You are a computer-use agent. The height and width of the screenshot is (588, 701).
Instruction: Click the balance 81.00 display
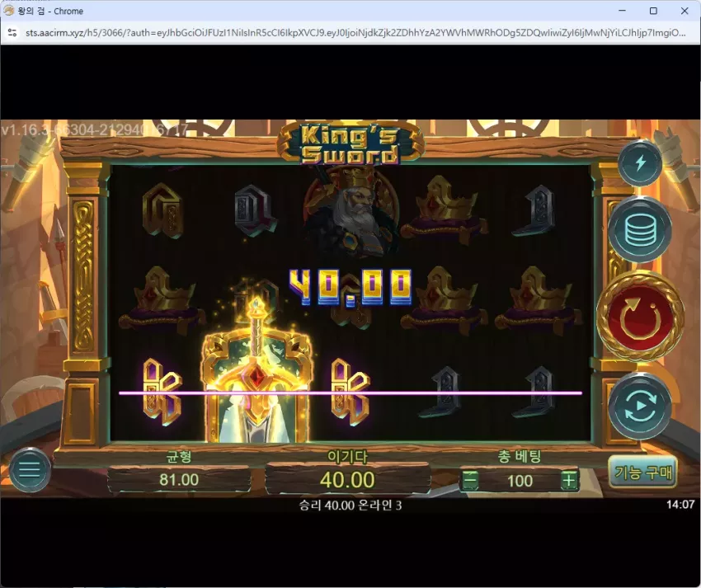(x=179, y=479)
